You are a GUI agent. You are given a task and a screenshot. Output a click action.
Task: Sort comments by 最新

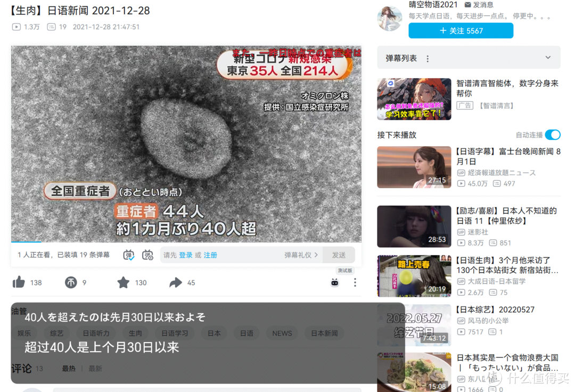point(95,369)
